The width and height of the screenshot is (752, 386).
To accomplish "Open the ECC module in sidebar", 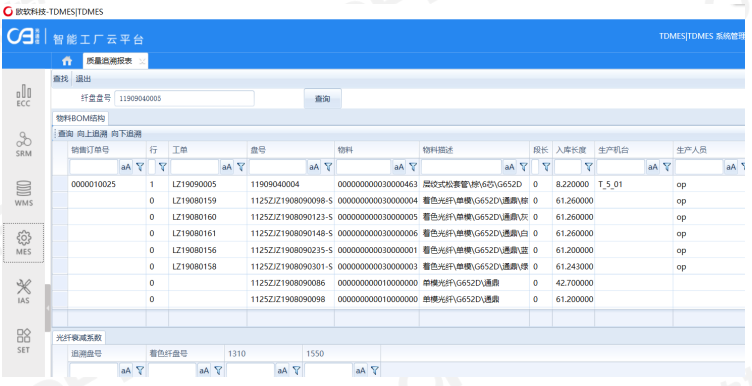I will 24,96.
